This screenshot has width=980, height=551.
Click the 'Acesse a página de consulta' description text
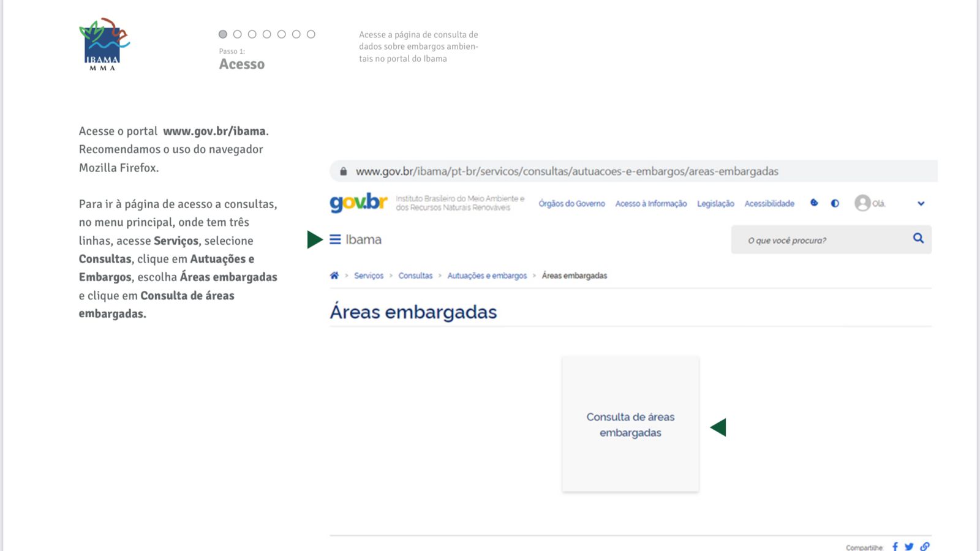click(418, 47)
